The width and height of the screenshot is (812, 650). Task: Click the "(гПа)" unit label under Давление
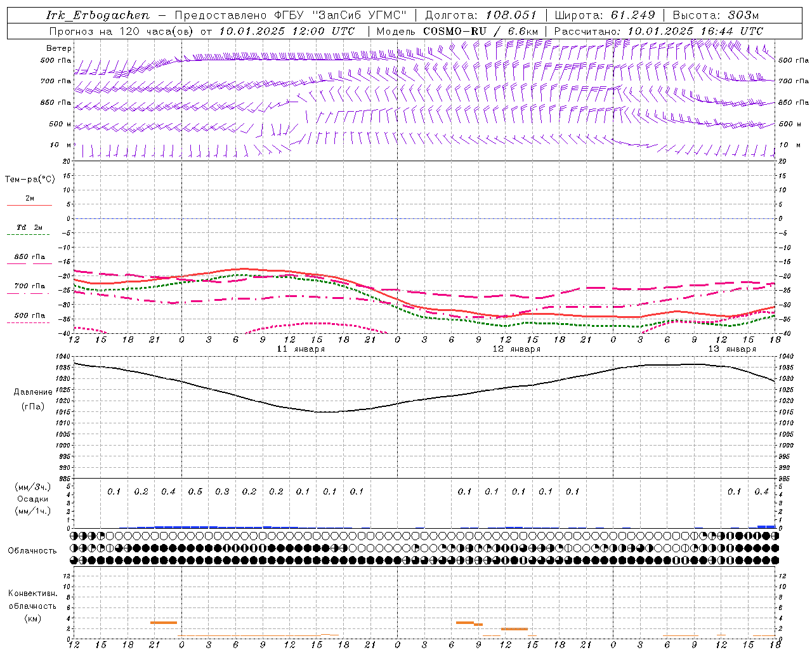pyautogui.click(x=33, y=407)
